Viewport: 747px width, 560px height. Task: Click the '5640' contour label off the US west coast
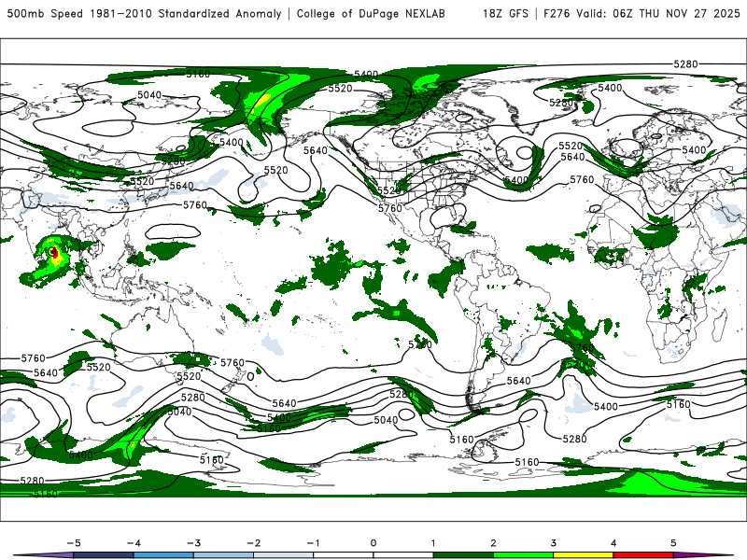click(x=316, y=150)
